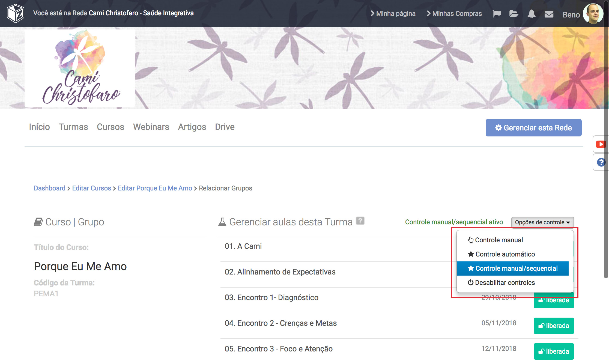Click the cube logo icon in header
Image resolution: width=609 pixels, height=364 pixels.
click(x=16, y=13)
